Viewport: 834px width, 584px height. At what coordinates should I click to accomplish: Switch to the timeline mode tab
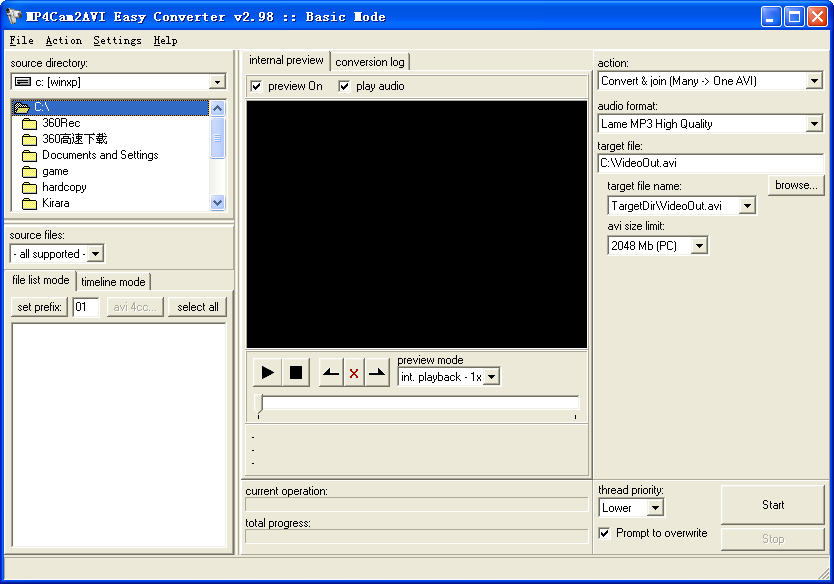point(113,282)
